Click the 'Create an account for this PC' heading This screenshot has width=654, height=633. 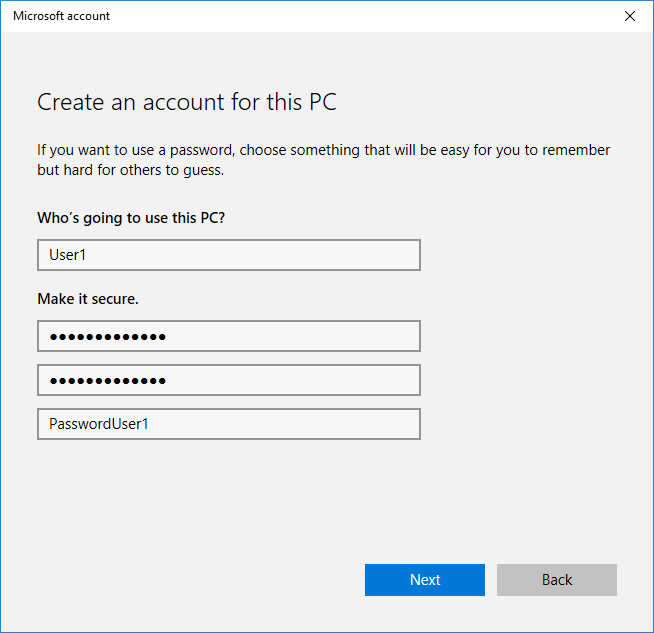[x=187, y=102]
